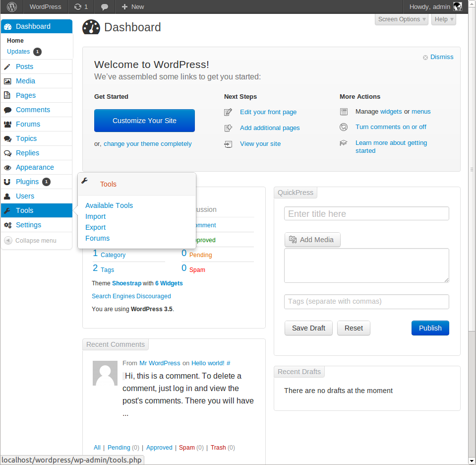476x465 pixels.
Task: Filter recent comments by Spam link at bottom
Action: [x=187, y=448]
